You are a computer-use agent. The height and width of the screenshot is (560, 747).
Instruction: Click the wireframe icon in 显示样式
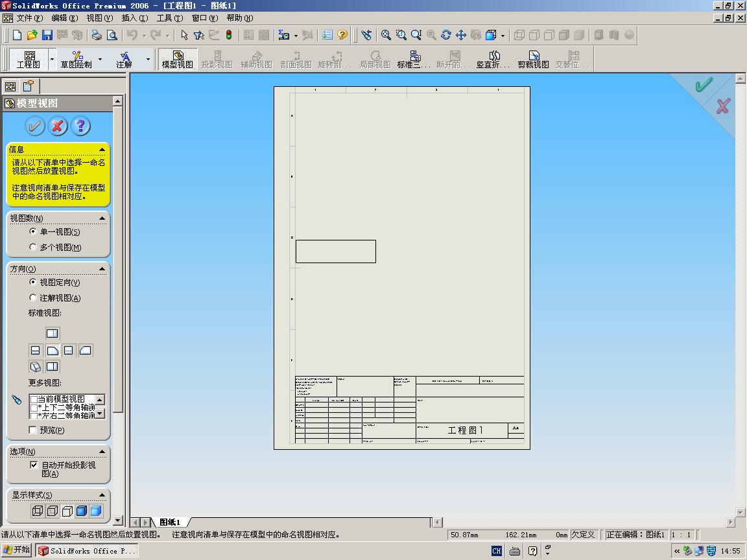pos(38,511)
